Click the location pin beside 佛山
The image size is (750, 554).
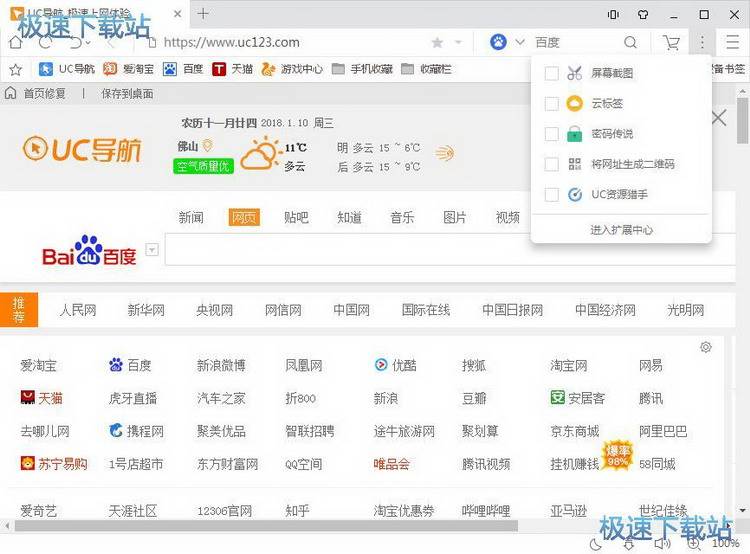pyautogui.click(x=207, y=145)
